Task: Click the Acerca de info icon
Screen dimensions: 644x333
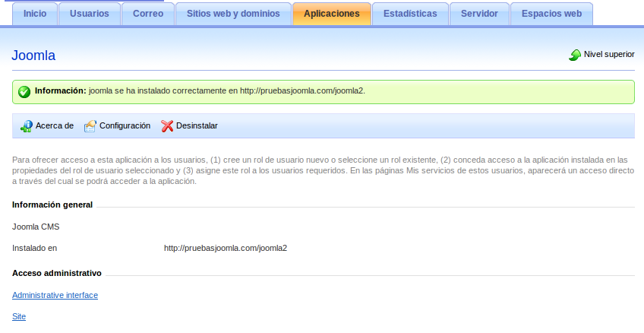Action: pyautogui.click(x=27, y=125)
